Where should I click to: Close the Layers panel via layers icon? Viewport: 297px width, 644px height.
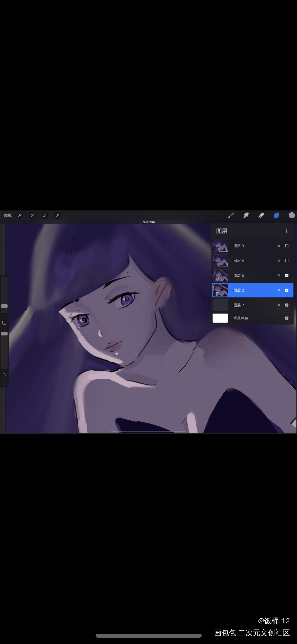[x=276, y=215]
